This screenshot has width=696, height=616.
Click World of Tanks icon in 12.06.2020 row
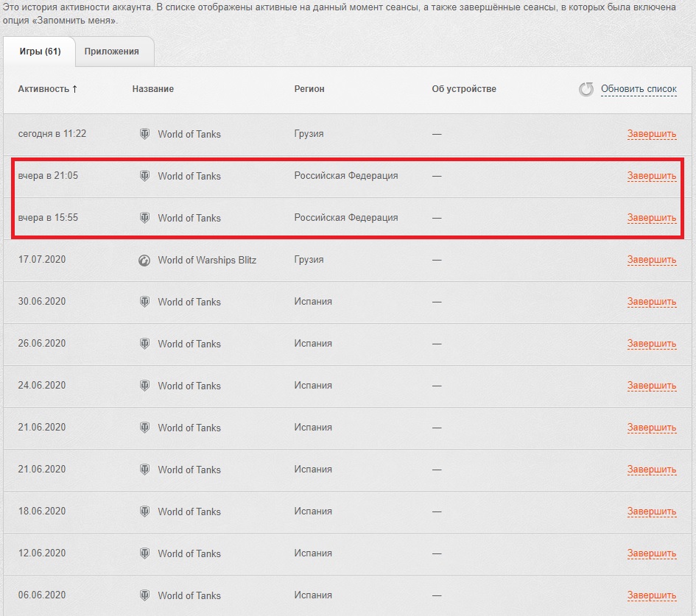coord(144,553)
